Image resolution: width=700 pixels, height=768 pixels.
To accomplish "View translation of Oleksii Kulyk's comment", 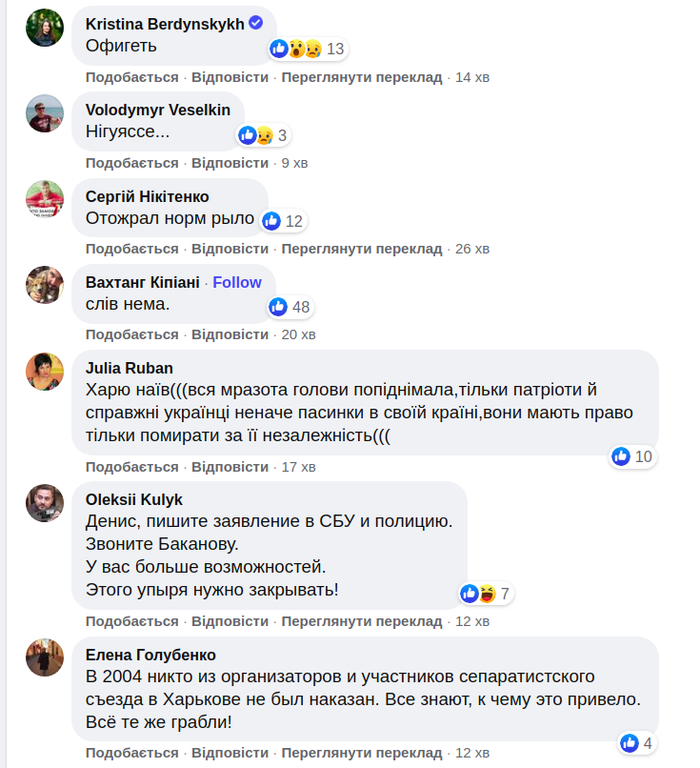I will click(362, 620).
